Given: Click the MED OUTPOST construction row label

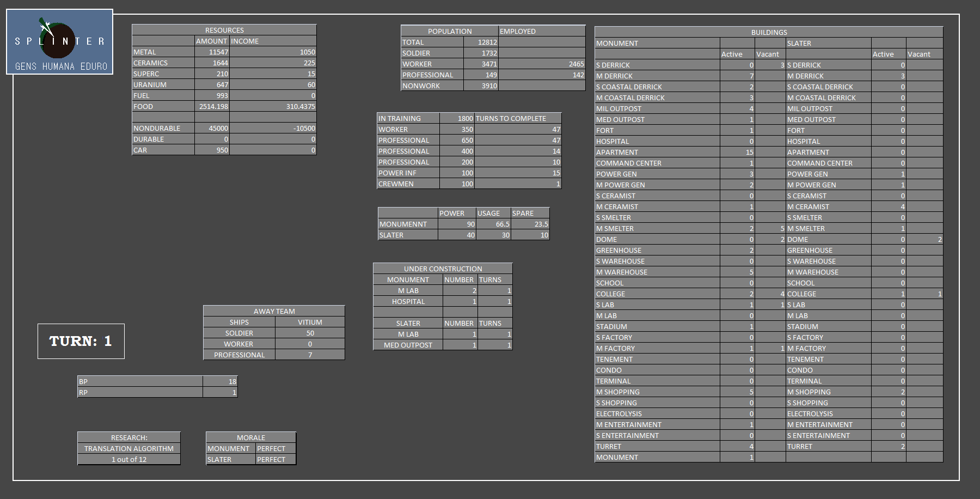Looking at the screenshot, I should [408, 345].
